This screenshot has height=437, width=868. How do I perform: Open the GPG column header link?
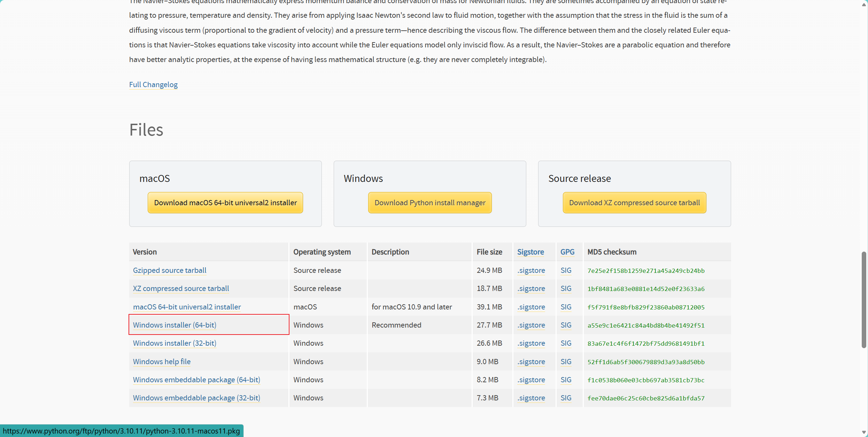click(x=567, y=252)
